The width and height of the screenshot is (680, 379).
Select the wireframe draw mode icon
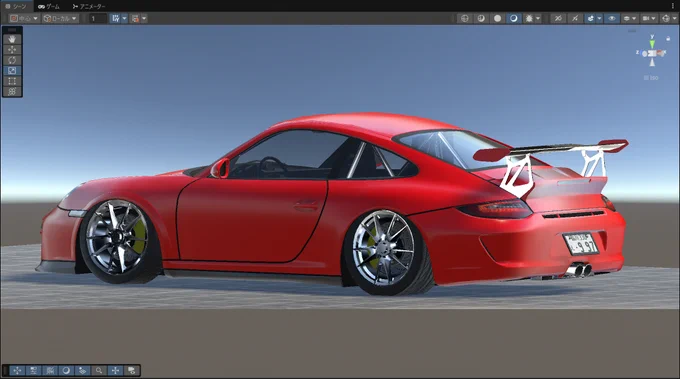point(465,18)
